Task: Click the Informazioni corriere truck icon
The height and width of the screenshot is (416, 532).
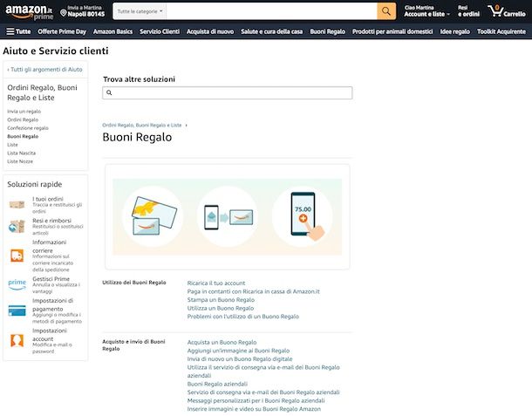Action: click(17, 256)
